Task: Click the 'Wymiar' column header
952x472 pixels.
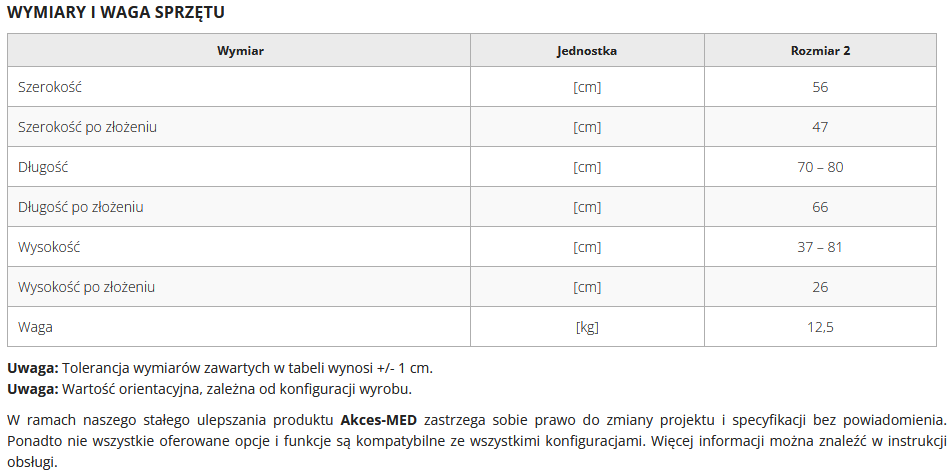Action: point(240,50)
